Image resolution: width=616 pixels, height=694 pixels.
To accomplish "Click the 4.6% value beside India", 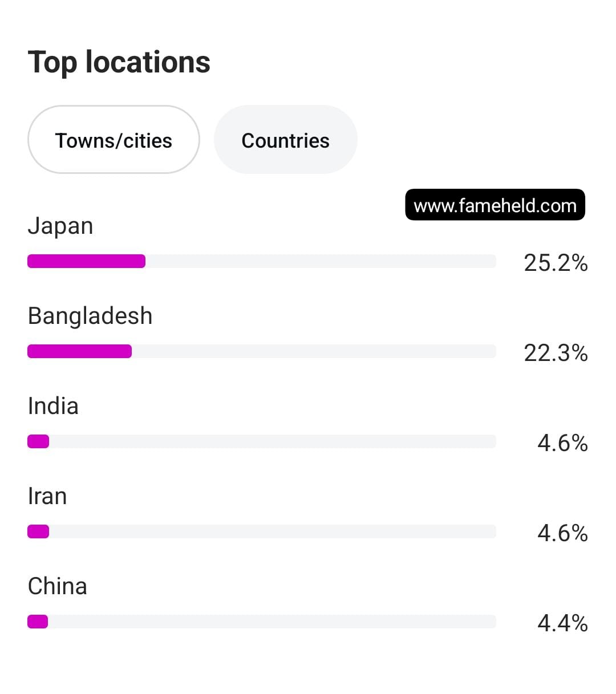I will (x=562, y=443).
